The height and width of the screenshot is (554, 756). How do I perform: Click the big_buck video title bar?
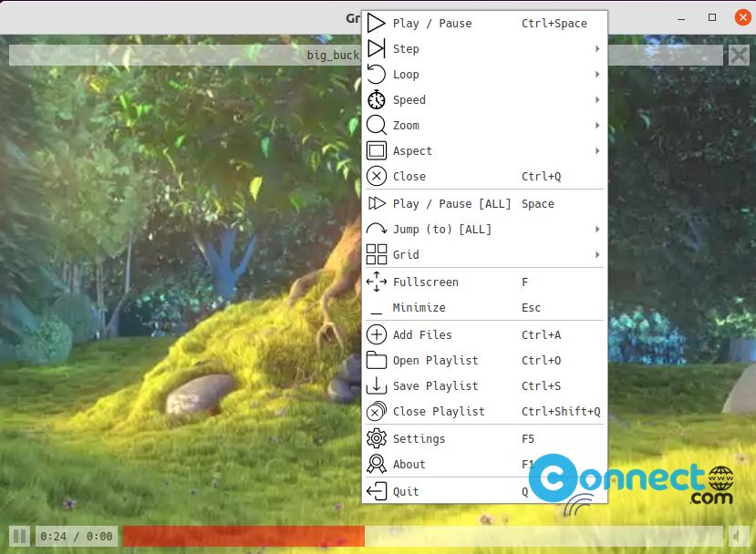coord(184,55)
